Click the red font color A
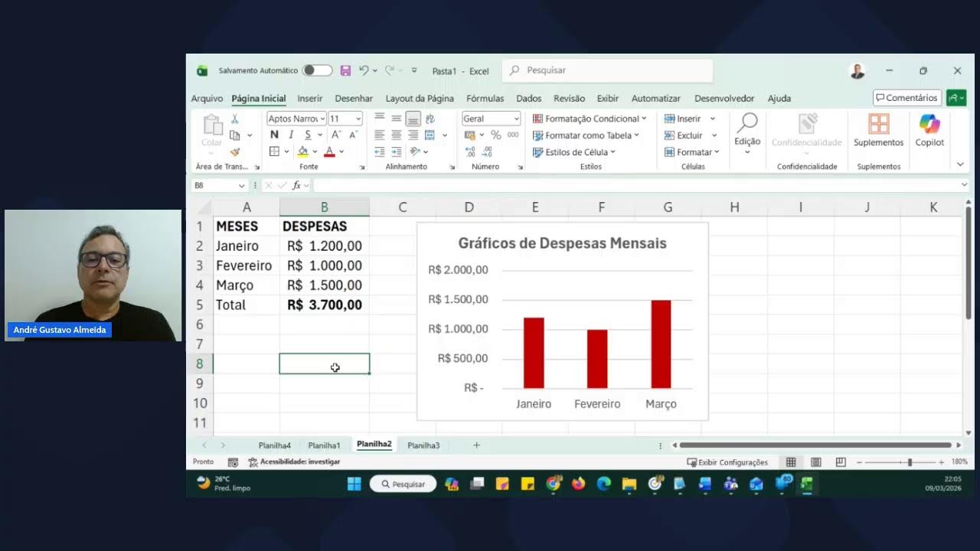This screenshot has width=980, height=551. pyautogui.click(x=329, y=152)
